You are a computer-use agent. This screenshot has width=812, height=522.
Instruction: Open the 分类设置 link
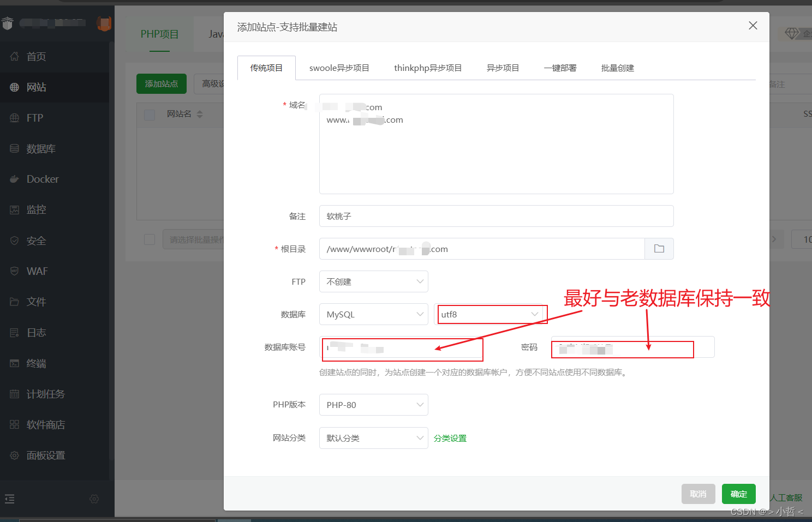(450, 438)
